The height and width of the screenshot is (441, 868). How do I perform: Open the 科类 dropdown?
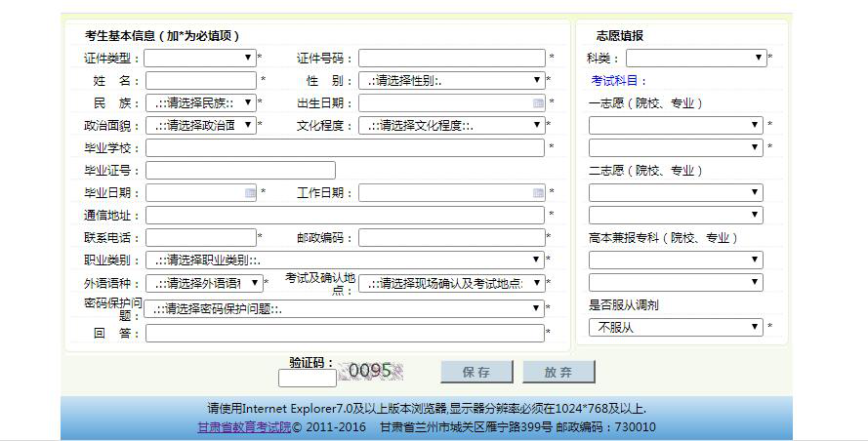tap(696, 58)
